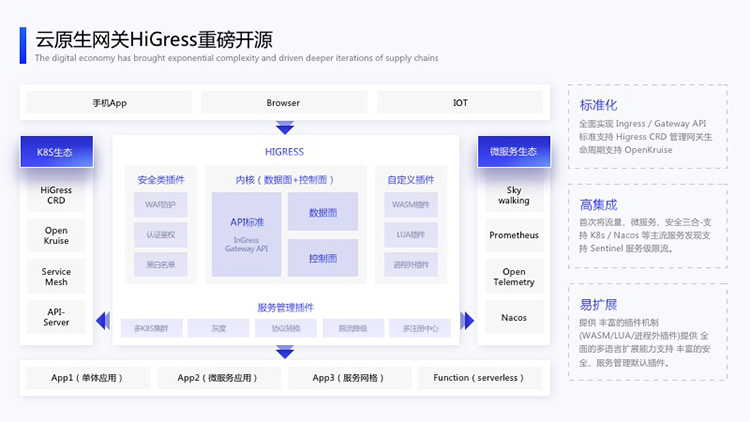750x422 pixels.
Task: Click the App3（服务网格）box
Action: click(349, 378)
